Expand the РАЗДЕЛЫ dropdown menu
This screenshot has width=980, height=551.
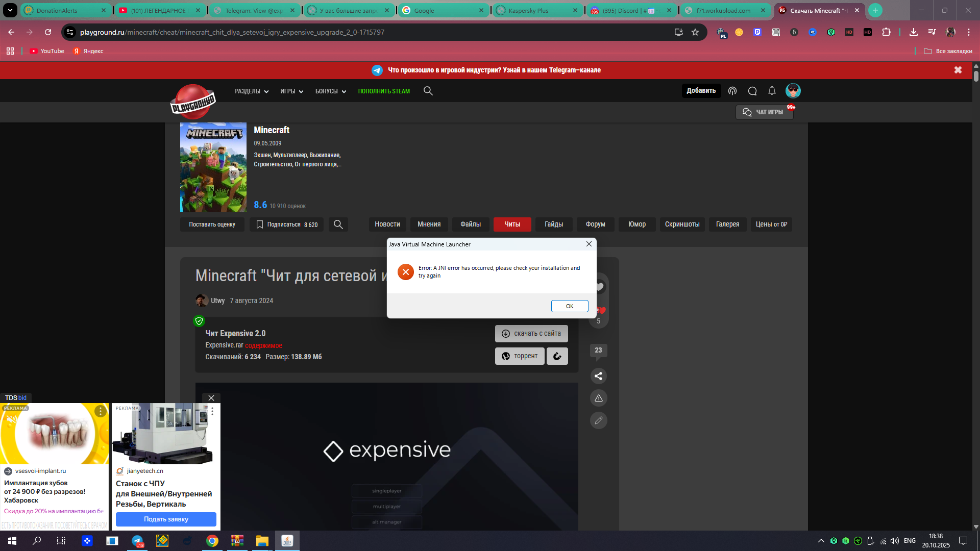pyautogui.click(x=252, y=91)
